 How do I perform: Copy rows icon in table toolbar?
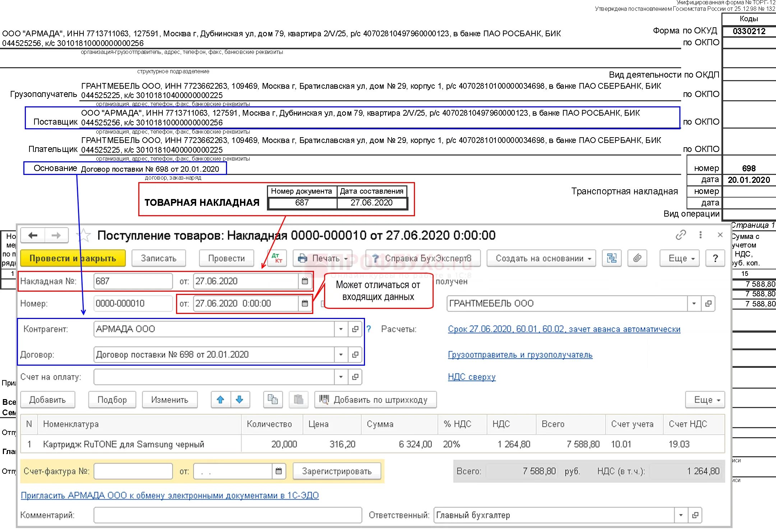(273, 400)
